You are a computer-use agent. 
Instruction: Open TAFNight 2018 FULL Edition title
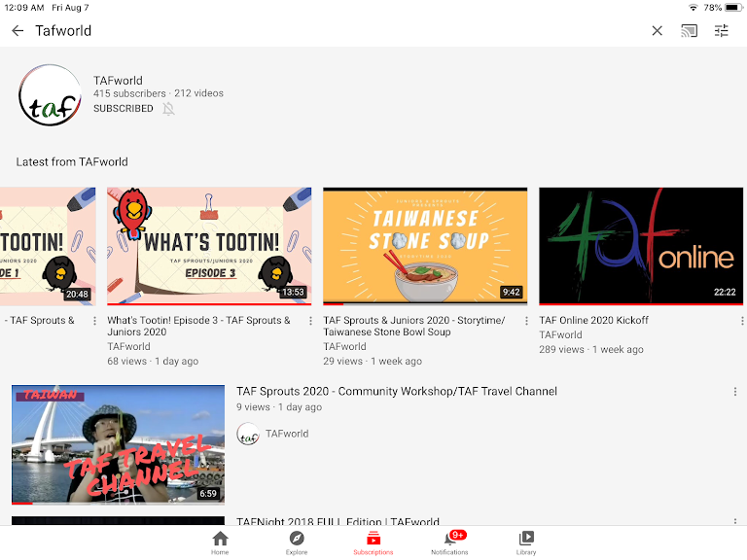(338, 521)
